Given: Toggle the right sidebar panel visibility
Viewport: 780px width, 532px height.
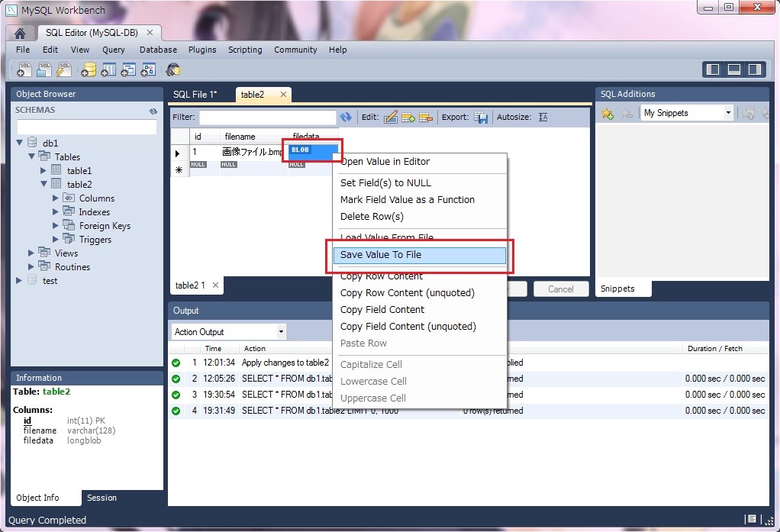Looking at the screenshot, I should click(x=755, y=69).
